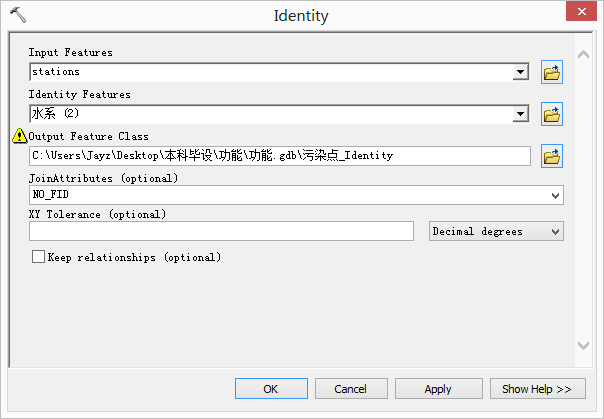Open the JoinAttributes NO_FID dropdown
This screenshot has width=604, height=419.
point(556,195)
